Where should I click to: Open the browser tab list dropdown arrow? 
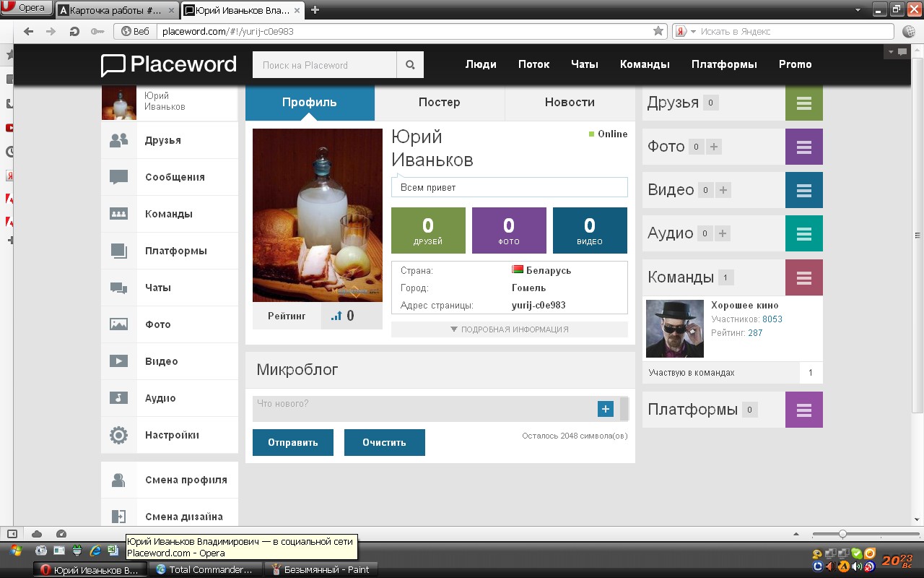(858, 10)
